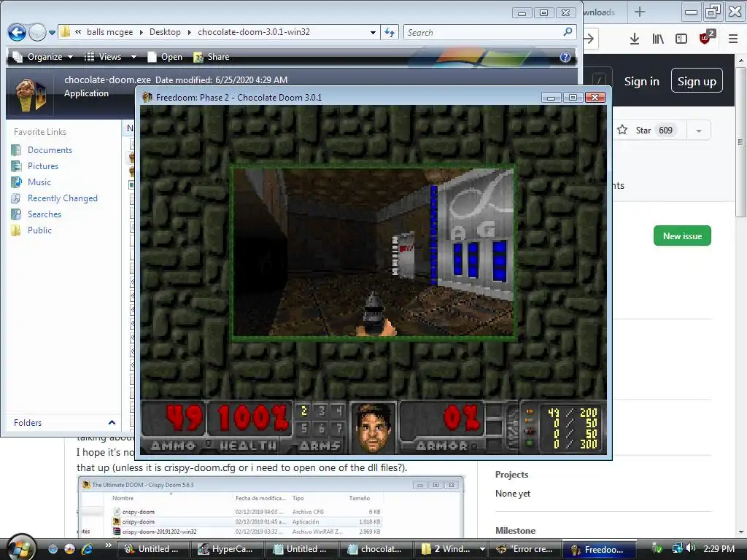Click the Doom ammo counter showing 49
Viewport: 747px width, 560px height.
[183, 419]
